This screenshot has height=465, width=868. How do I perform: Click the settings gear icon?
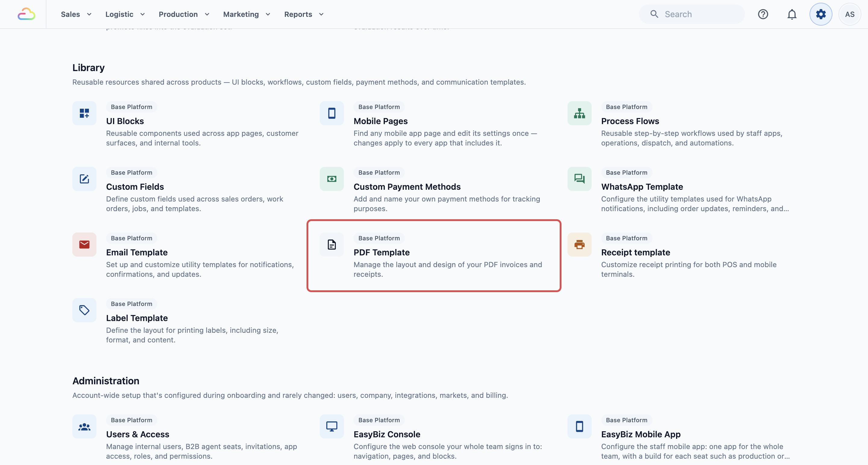coord(821,14)
